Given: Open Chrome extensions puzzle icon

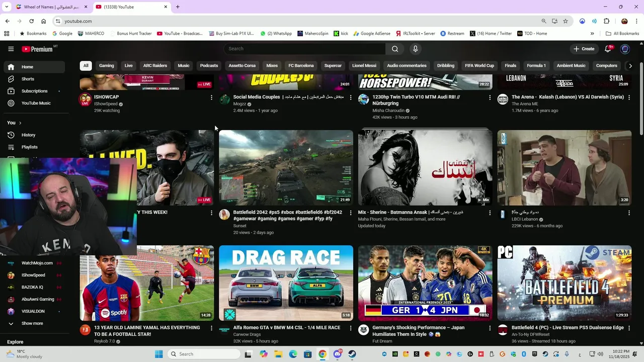Looking at the screenshot, I should click(x=606, y=21).
